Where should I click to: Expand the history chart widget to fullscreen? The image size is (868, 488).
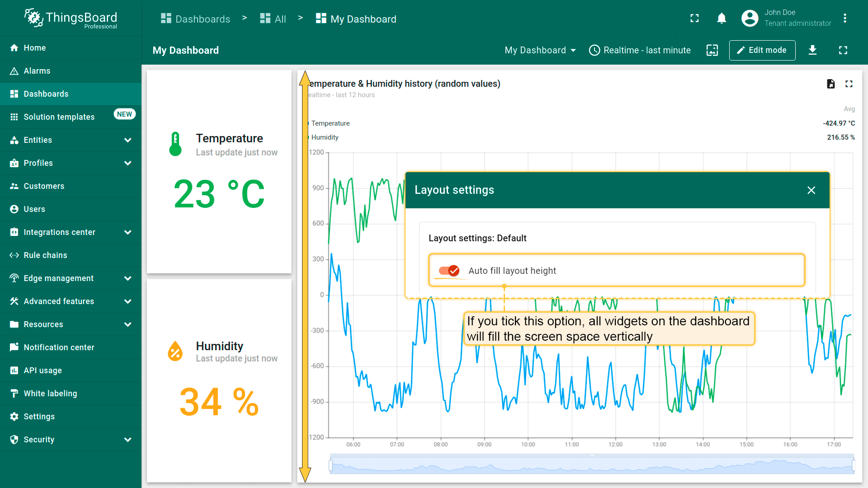pyautogui.click(x=849, y=84)
